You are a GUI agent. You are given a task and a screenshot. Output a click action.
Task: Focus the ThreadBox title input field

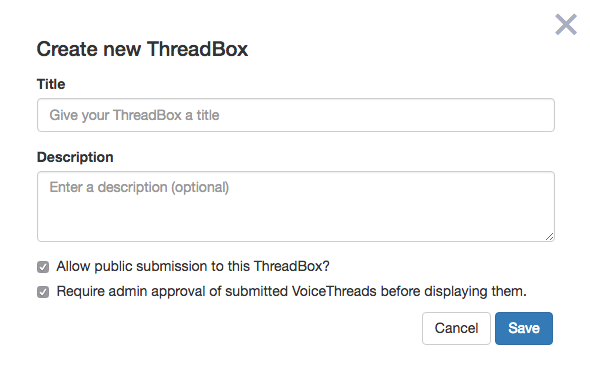(x=296, y=115)
